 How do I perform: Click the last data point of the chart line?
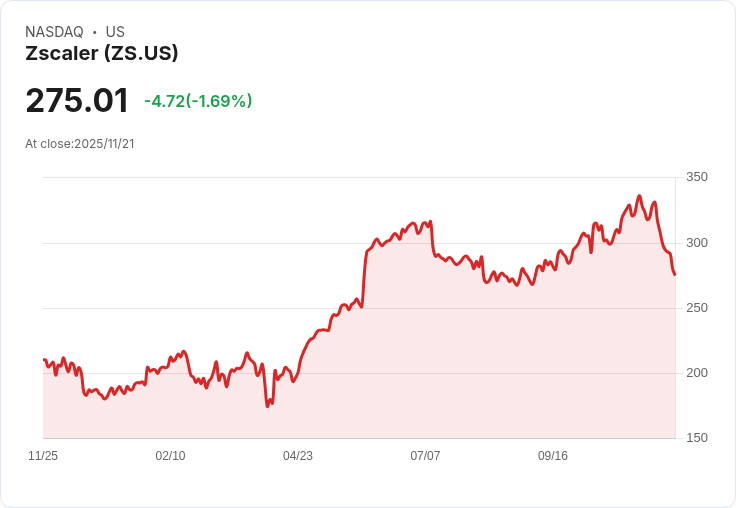675,275
